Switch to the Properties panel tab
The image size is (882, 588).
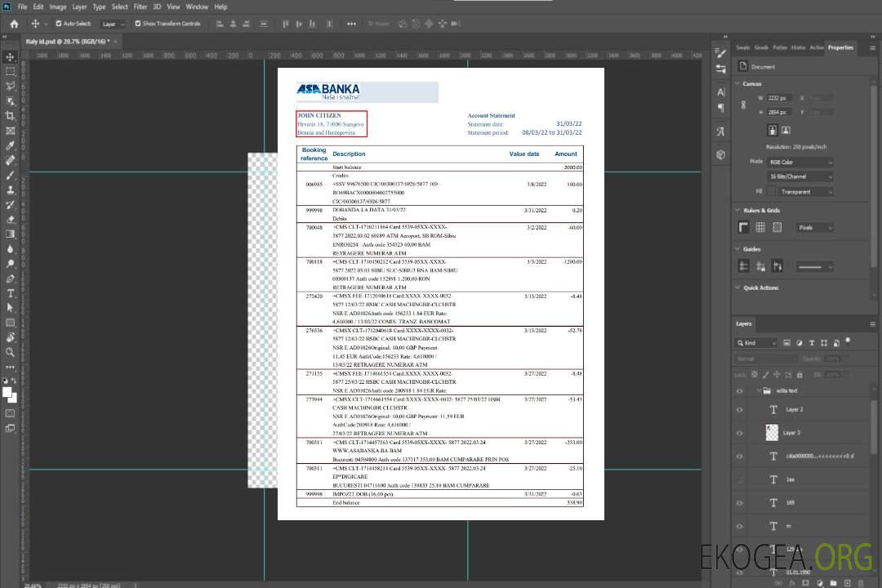[840, 47]
